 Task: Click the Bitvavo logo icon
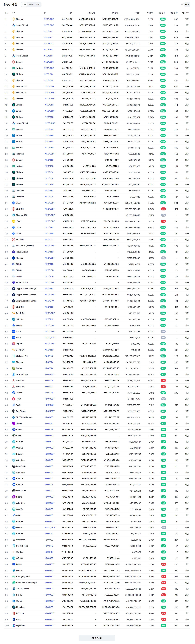coord(14,429)
